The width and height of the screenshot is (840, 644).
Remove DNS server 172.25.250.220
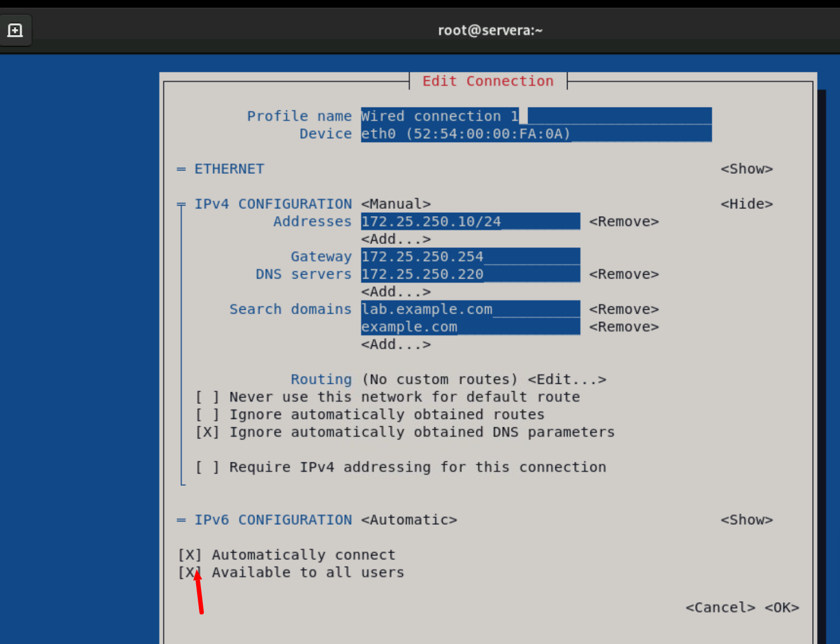pos(624,274)
